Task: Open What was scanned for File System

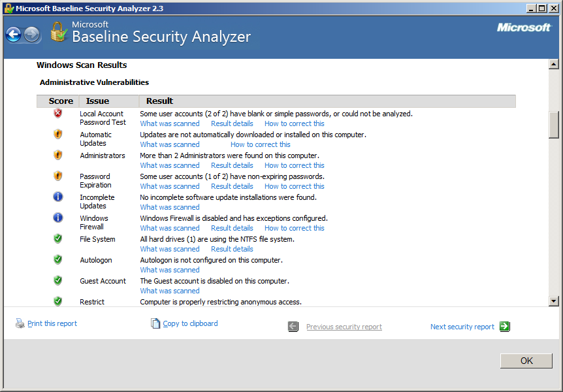Action: 170,249
